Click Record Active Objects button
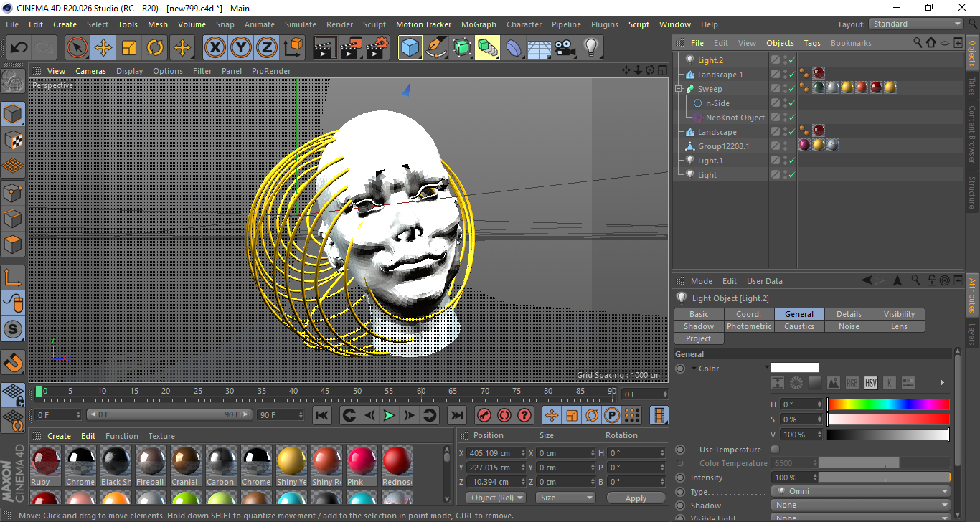980x522 pixels. [x=484, y=415]
